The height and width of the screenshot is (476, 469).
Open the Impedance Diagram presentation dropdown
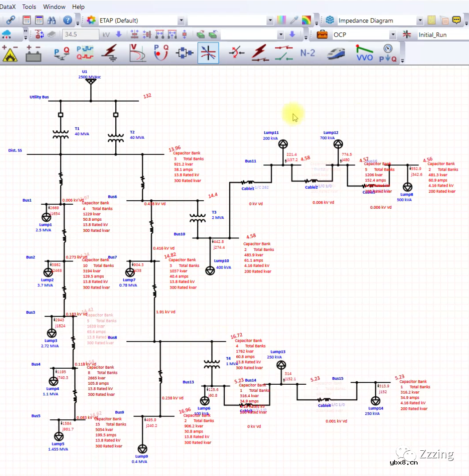pyautogui.click(x=419, y=20)
